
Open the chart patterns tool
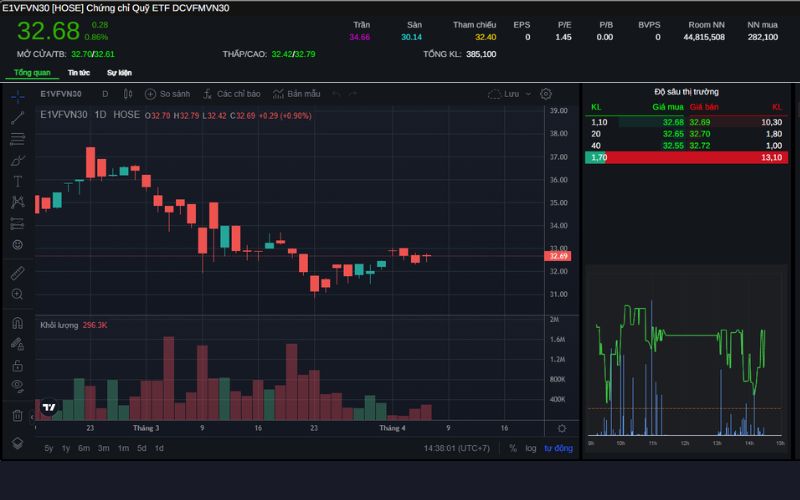pyautogui.click(x=17, y=202)
